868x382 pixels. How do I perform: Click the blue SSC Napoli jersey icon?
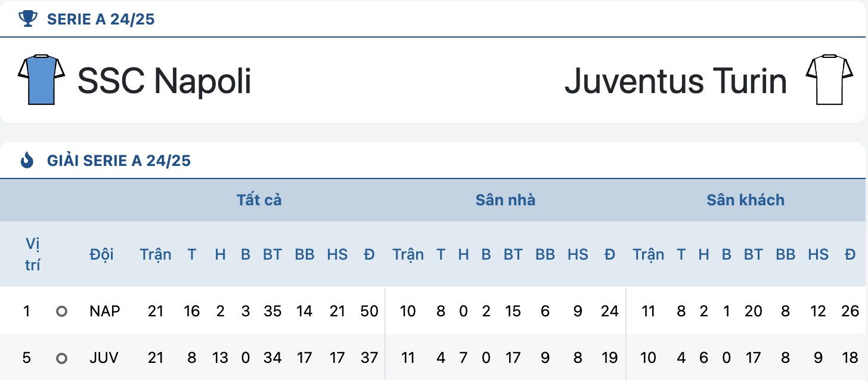[41, 80]
